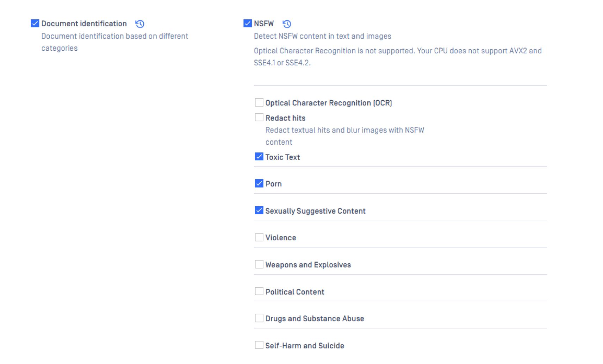The width and height of the screenshot is (603, 364).
Task: Turn on Redact hits
Action: [259, 117]
